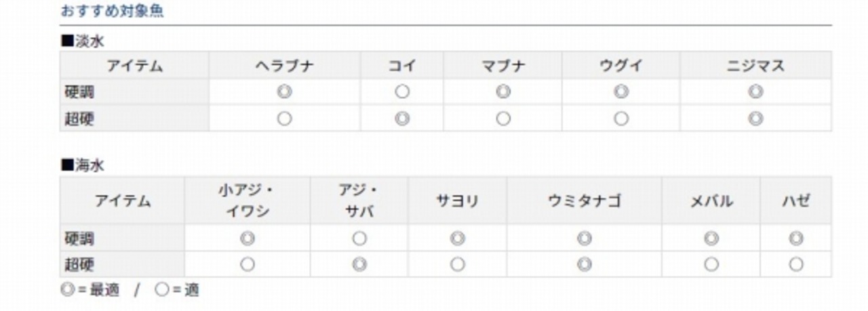The height and width of the screenshot is (311, 868).
Task: Click the 硬調 mark under 小アジ・イワシ
Action: click(248, 239)
